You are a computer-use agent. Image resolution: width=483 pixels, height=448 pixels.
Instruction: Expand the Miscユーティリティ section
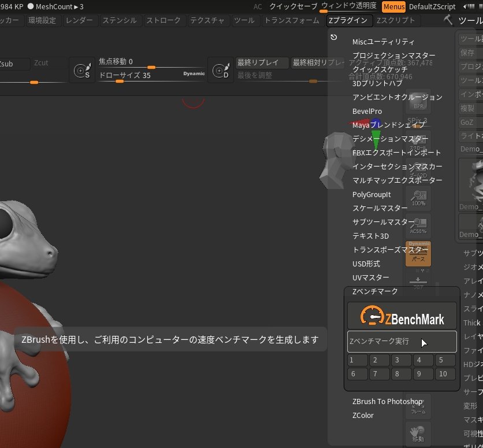point(384,42)
